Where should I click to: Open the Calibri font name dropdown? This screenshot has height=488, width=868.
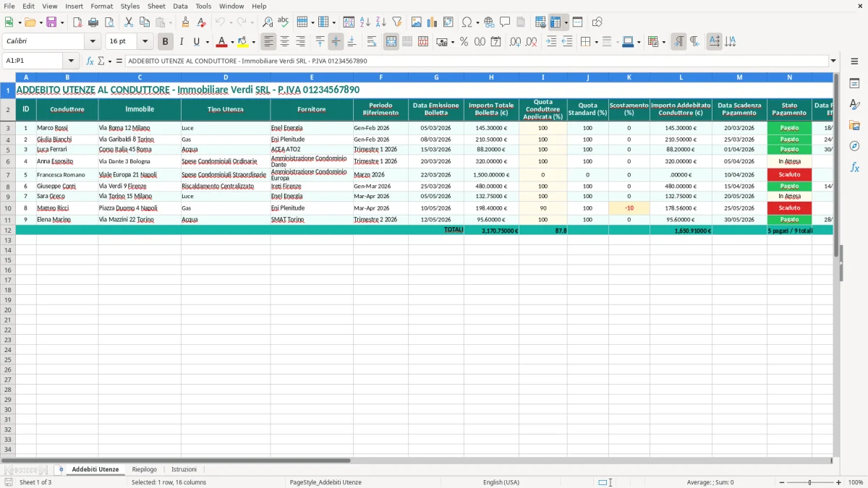click(93, 42)
